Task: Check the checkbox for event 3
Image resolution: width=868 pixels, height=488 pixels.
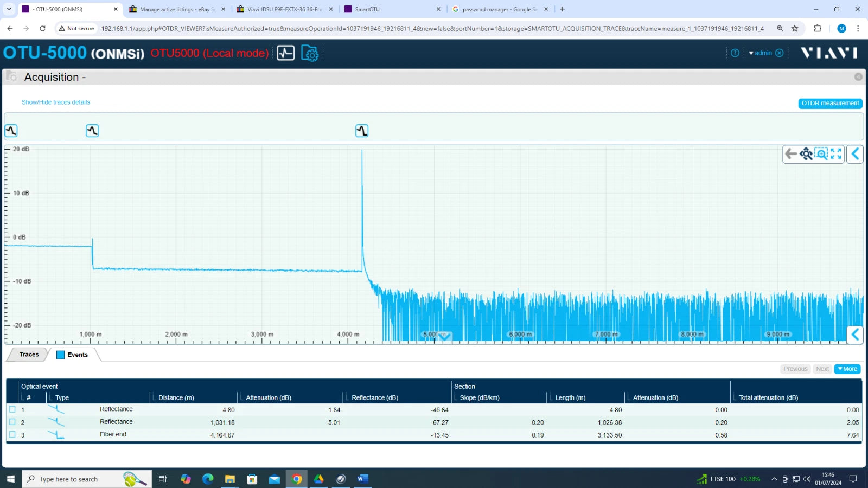Action: coord(12,434)
